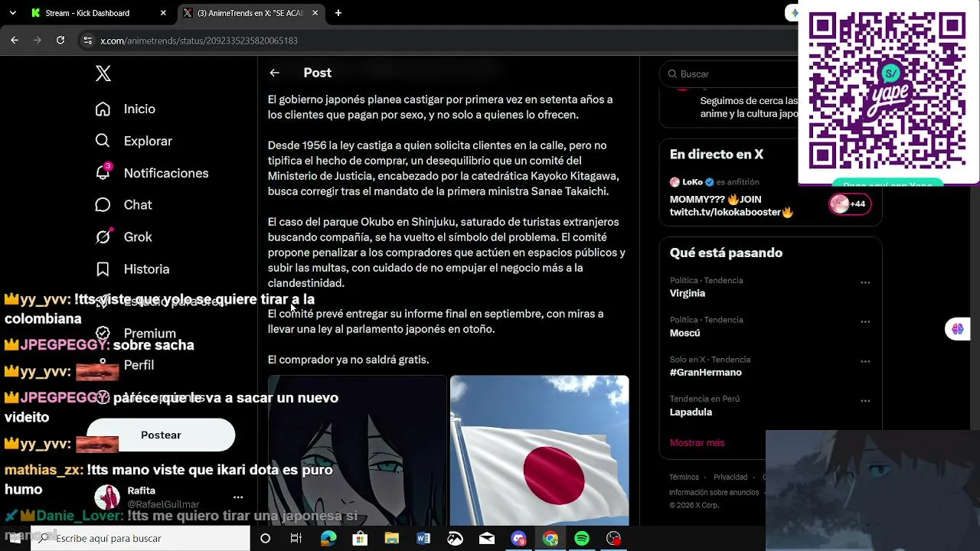
Task: View the +44 listeners of the live
Action: pyautogui.click(x=849, y=204)
